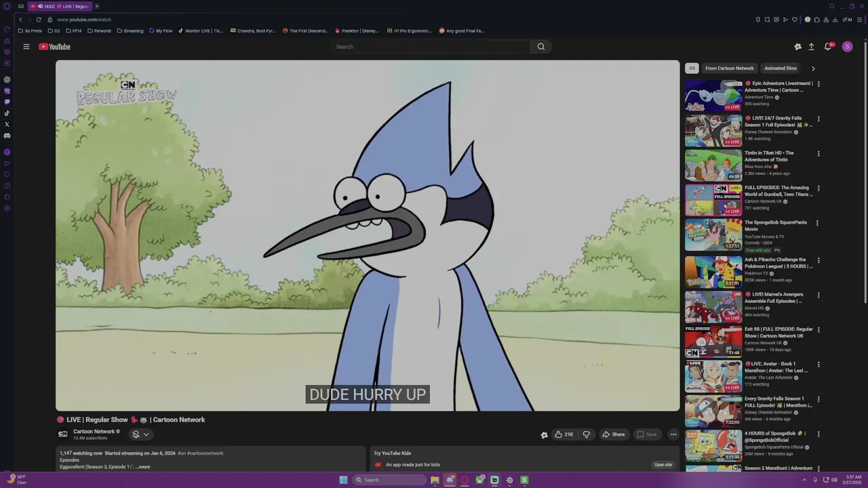Image resolution: width=868 pixels, height=488 pixels.
Task: Go back using the browser back arrow
Action: click(x=20, y=20)
